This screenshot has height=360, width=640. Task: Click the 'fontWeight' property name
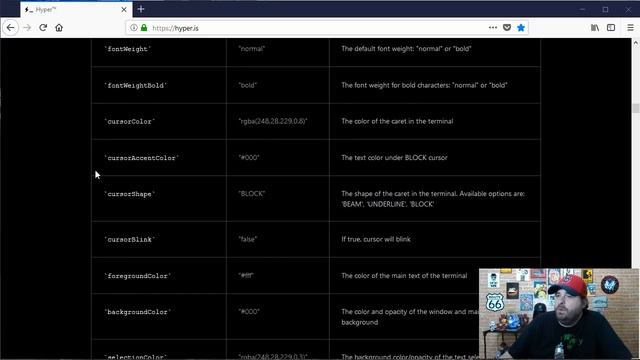127,49
